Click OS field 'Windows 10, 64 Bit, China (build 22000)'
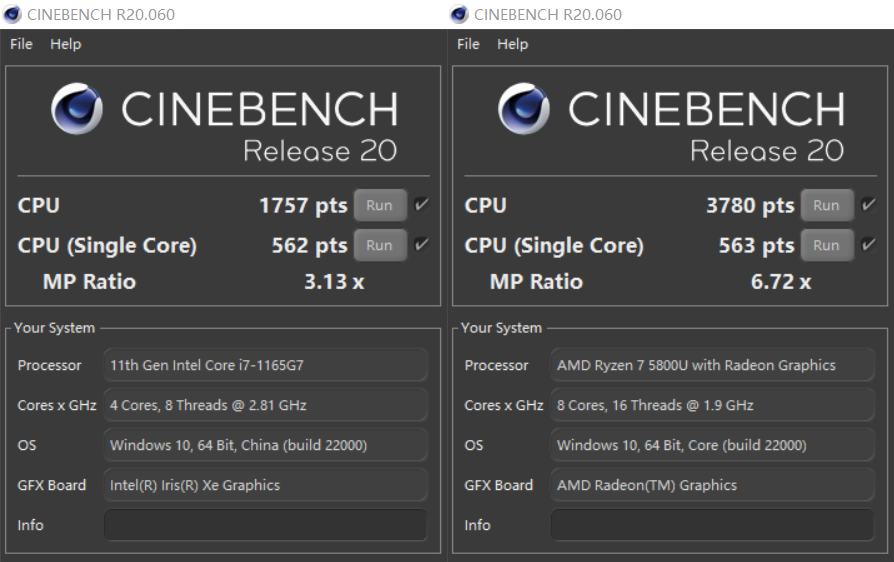This screenshot has height=562, width=894. [265, 445]
